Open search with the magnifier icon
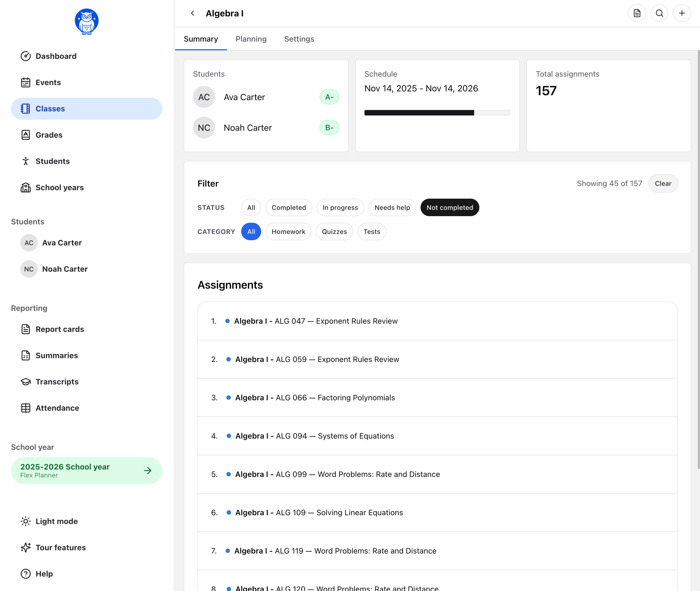Screen dimensions: 700x591 pyautogui.click(x=659, y=13)
